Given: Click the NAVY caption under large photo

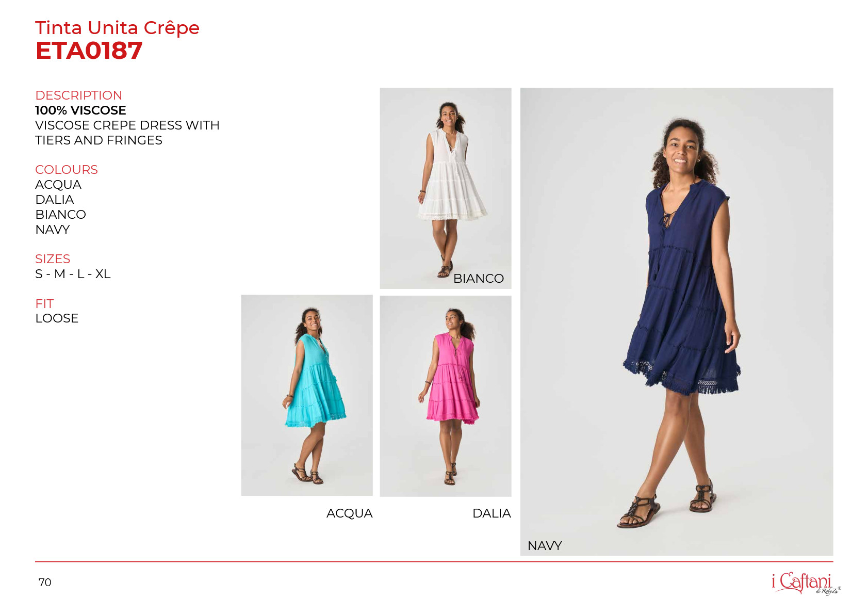Looking at the screenshot, I should [x=545, y=546].
